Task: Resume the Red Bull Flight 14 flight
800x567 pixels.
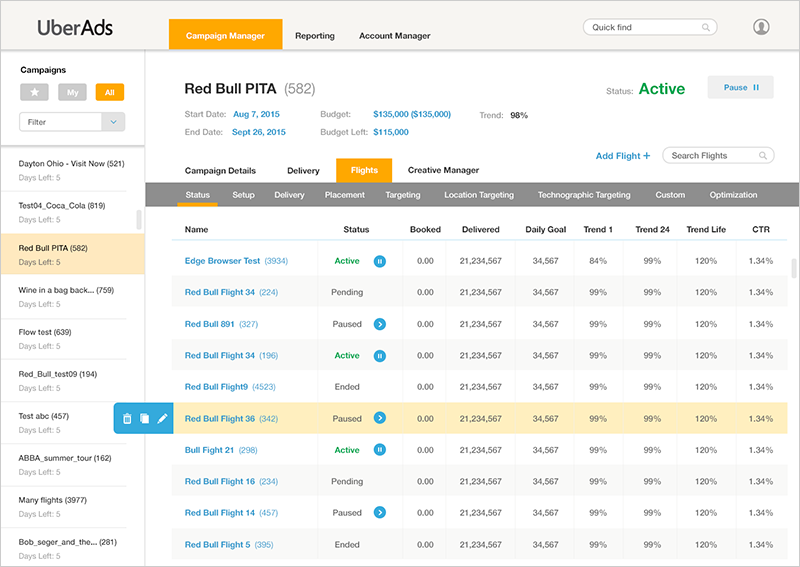Action: (380, 512)
